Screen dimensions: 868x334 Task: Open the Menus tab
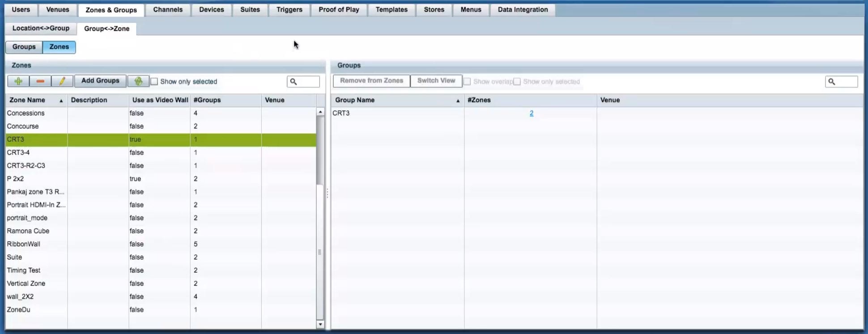click(x=471, y=9)
